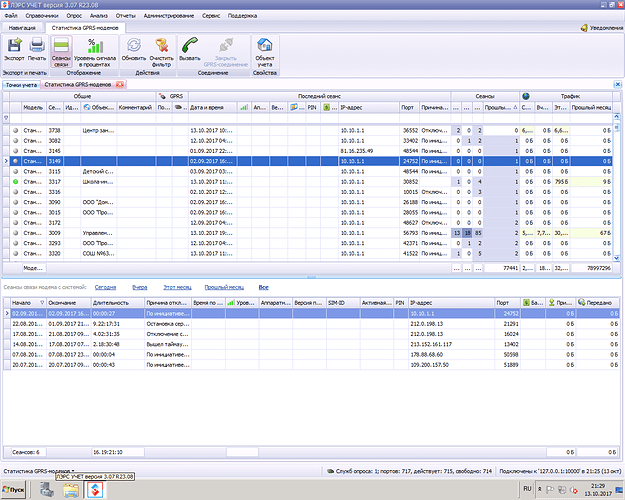This screenshot has height=500, width=625.
Task: Open the Отчеты menu
Action: [126, 16]
